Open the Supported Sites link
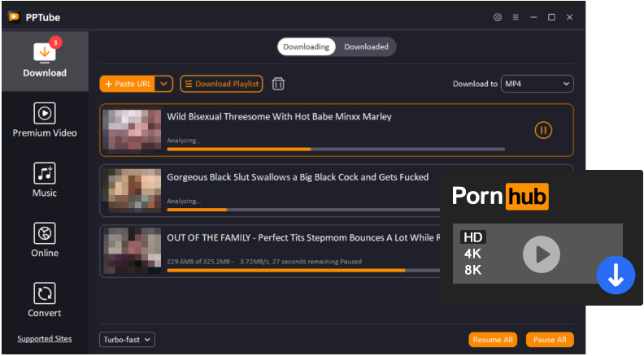Screen dimensions: 644x356 tap(45, 339)
